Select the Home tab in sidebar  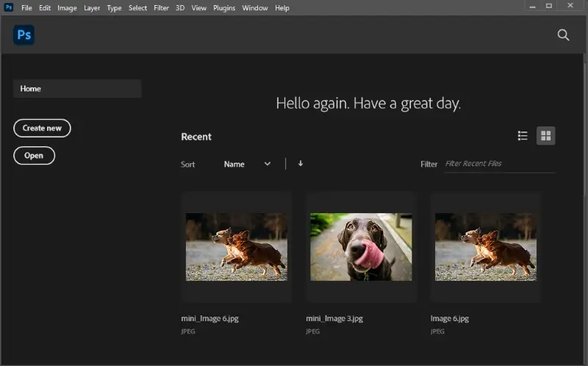[77, 89]
